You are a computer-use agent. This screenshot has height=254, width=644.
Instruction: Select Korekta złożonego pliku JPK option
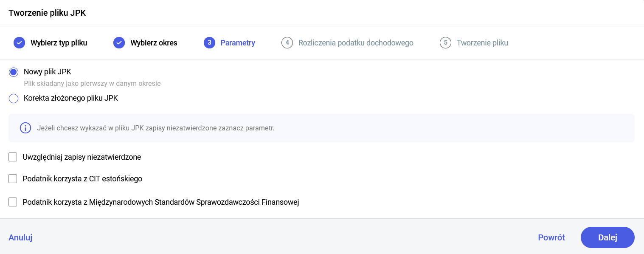(x=14, y=99)
